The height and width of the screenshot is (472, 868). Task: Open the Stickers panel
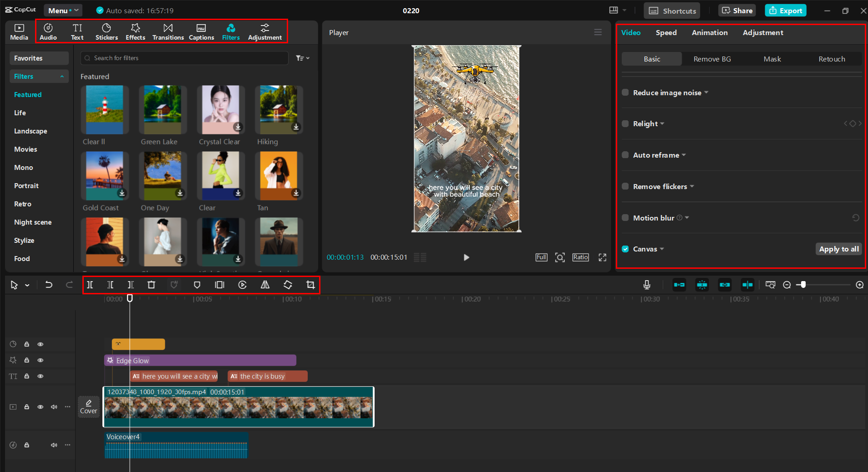[107, 32]
